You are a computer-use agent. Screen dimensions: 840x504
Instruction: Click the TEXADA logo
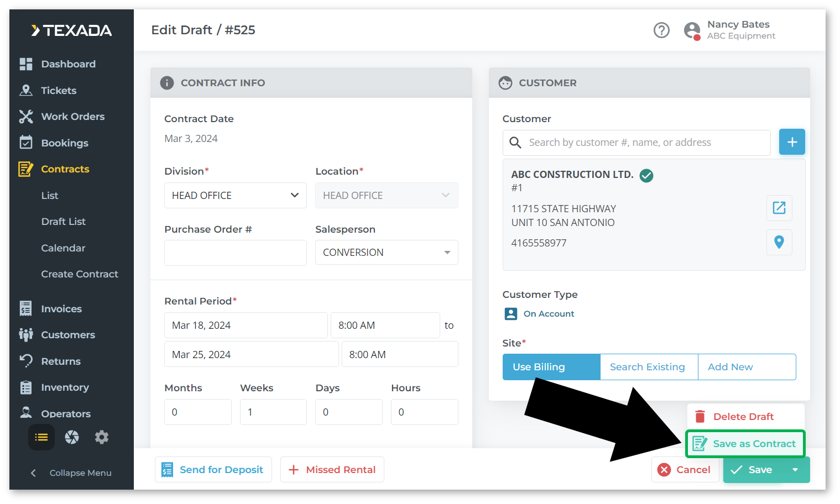click(72, 30)
